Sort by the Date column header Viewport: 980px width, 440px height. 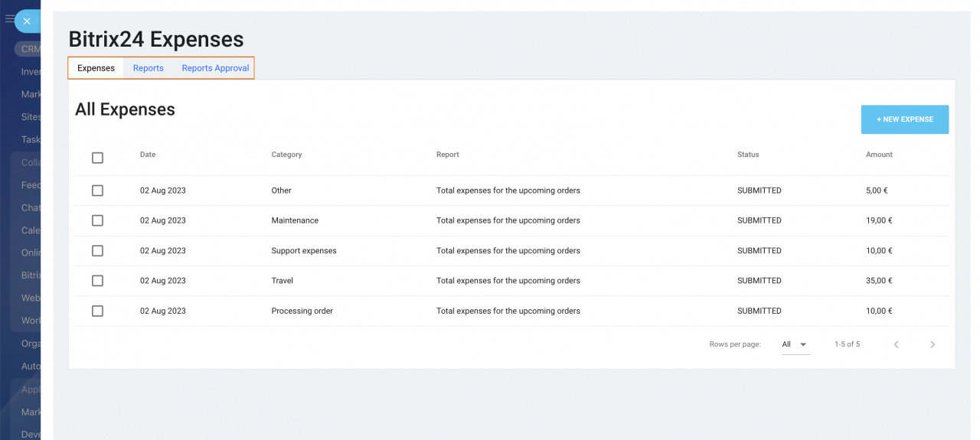[x=148, y=155]
